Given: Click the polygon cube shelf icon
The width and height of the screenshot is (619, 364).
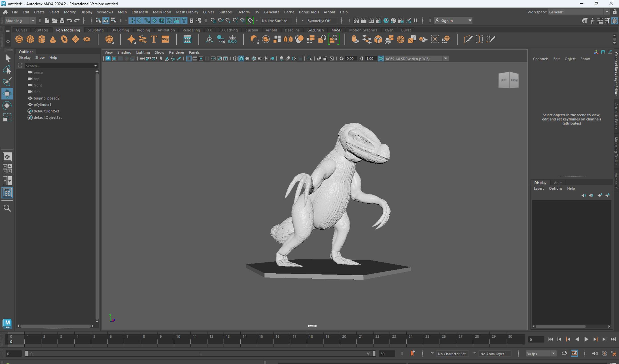Looking at the screenshot, I should point(30,39).
